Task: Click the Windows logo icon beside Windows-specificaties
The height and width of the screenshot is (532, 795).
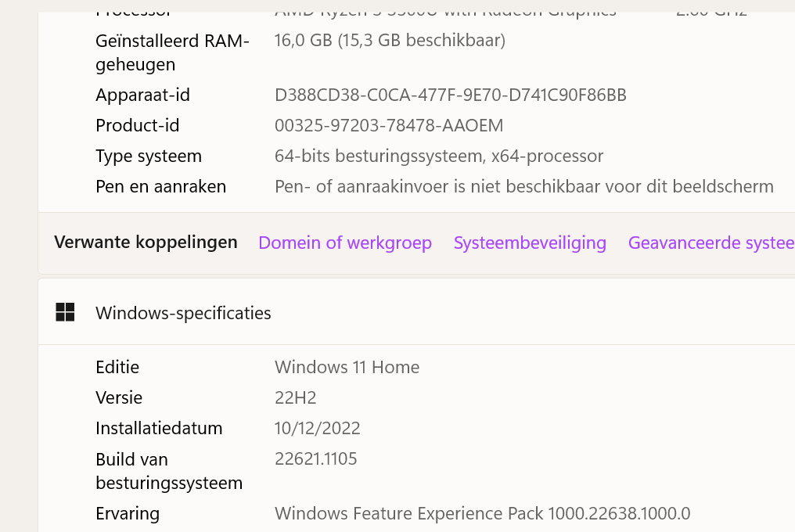Action: pyautogui.click(x=65, y=311)
